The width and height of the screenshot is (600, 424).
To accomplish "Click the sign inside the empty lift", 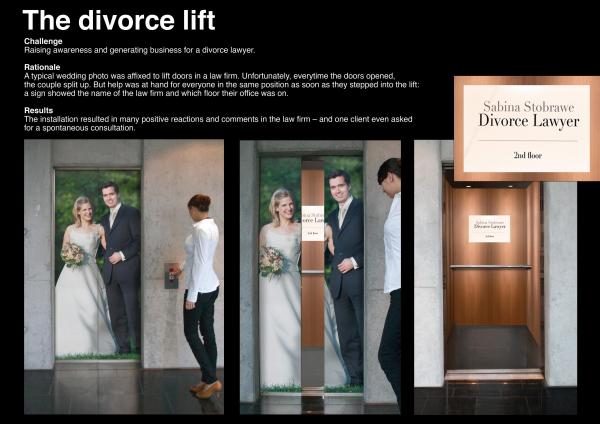I will coord(489,228).
